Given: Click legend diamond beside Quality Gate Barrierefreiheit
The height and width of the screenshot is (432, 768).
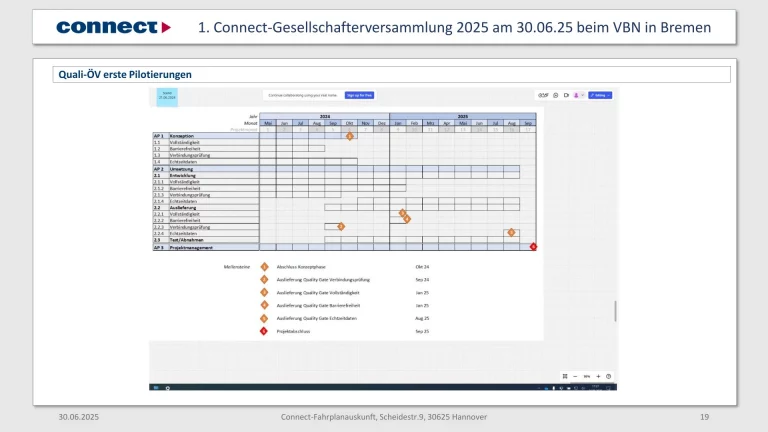Looking at the screenshot, I should (264, 305).
